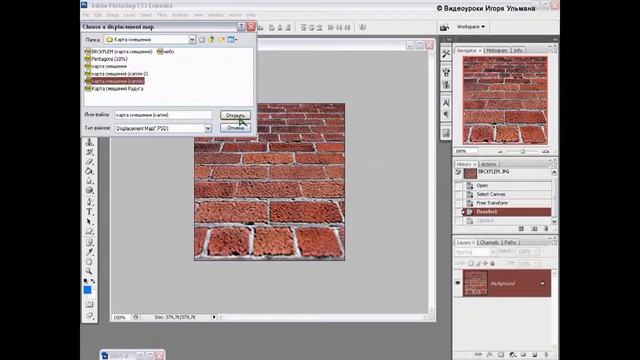Image resolution: width=640 pixels, height=360 pixels.
Task: Go up one folder level in dialog
Action: [211, 40]
